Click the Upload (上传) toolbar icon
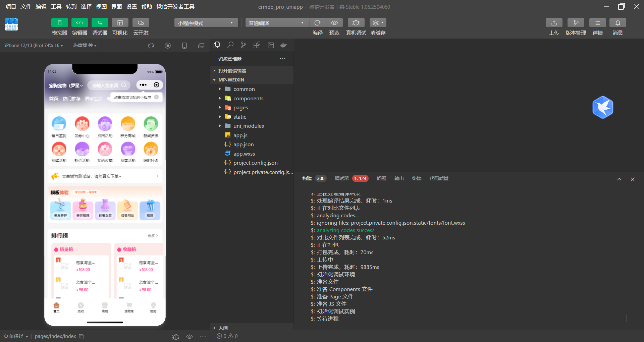Viewport: 644px width, 342px height. (x=554, y=23)
